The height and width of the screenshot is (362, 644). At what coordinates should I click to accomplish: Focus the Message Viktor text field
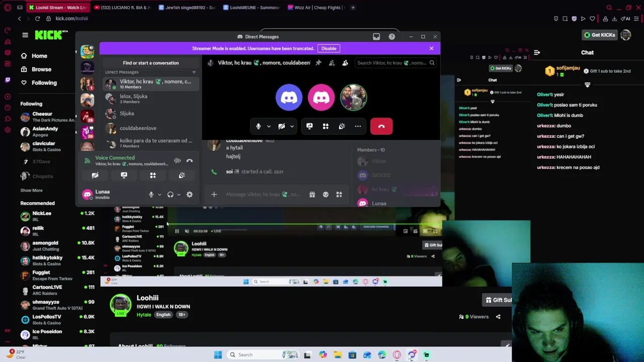263,195
